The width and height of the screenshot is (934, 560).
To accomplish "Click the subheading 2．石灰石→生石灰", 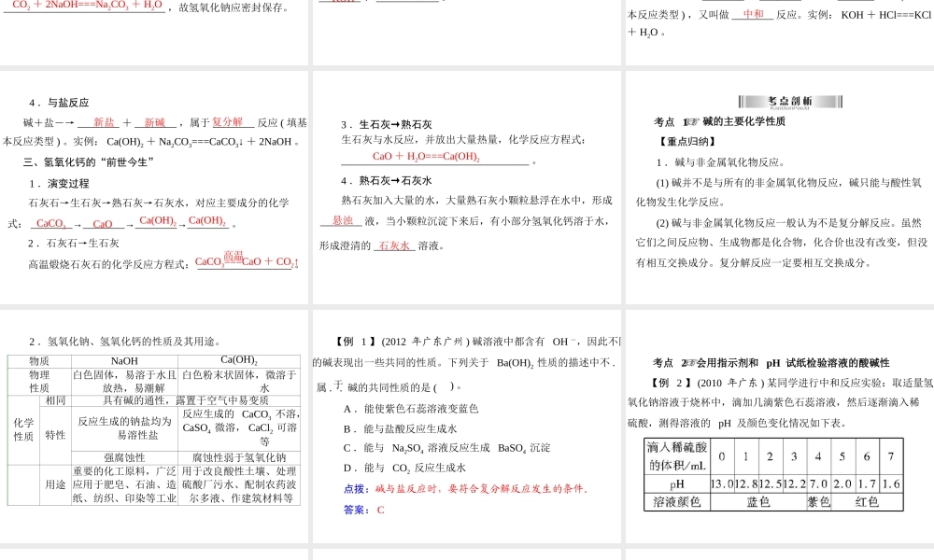I will click(74, 243).
